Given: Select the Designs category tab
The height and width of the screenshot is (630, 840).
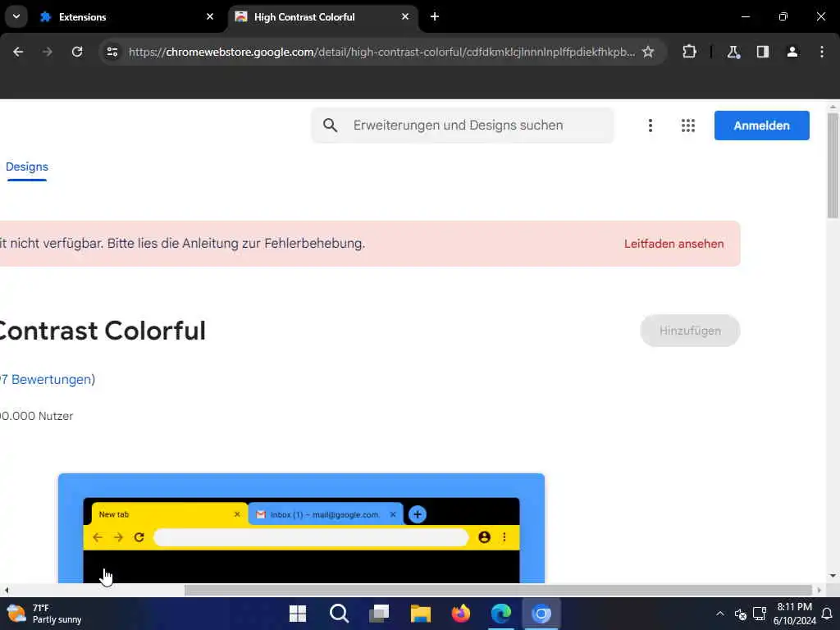Looking at the screenshot, I should click(27, 167).
